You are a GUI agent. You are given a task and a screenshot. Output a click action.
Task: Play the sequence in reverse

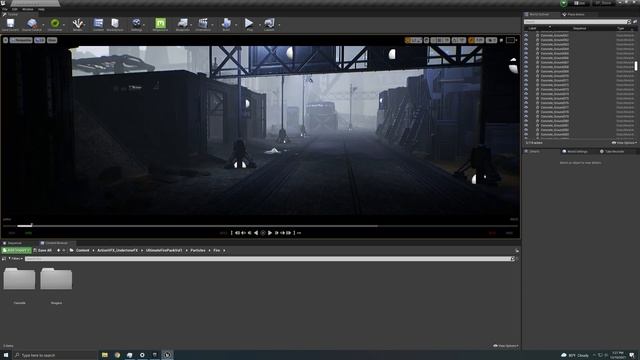(256, 233)
